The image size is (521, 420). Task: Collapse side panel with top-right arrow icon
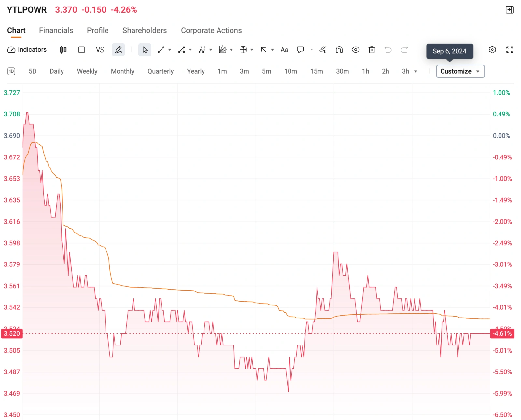point(510,10)
